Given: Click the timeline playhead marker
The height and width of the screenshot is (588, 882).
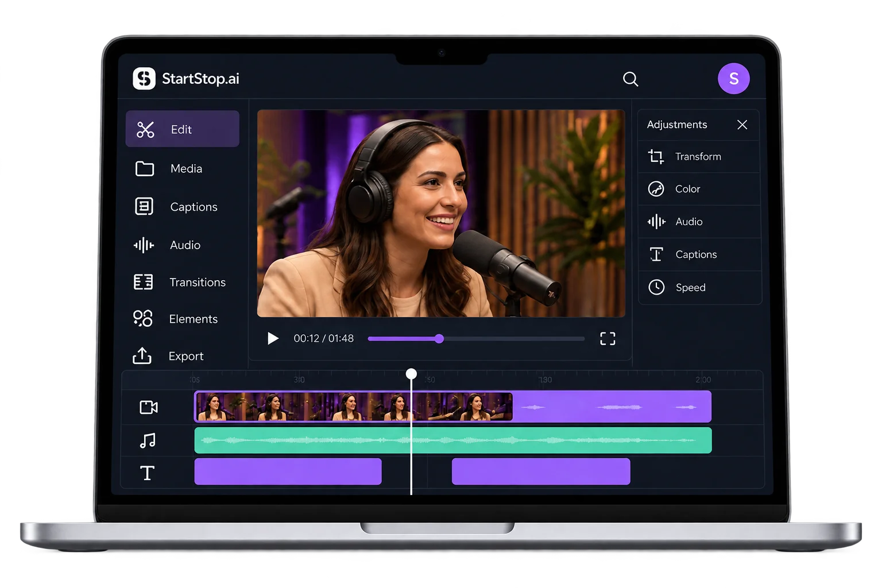Looking at the screenshot, I should (x=411, y=374).
